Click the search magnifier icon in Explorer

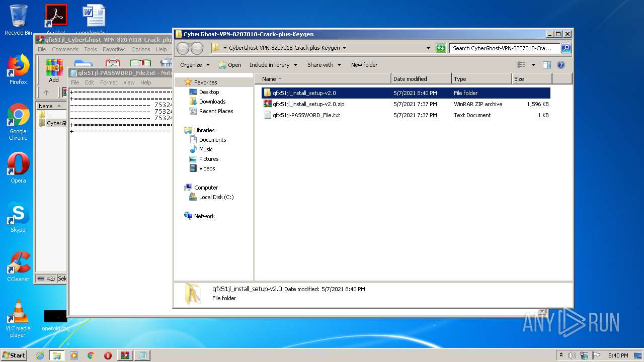[x=566, y=48]
